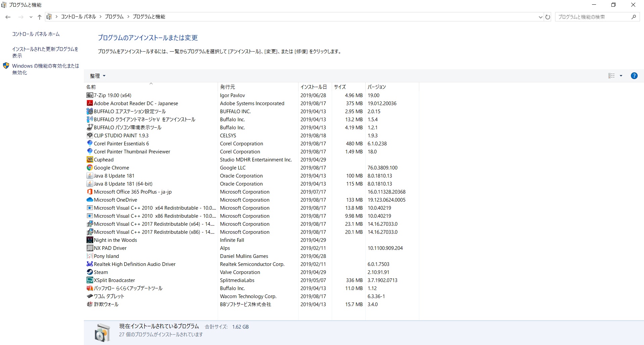Viewport: 644px width, 345px height.
Task: Open recent locations dropdown near back arrow
Action: pos(31,17)
